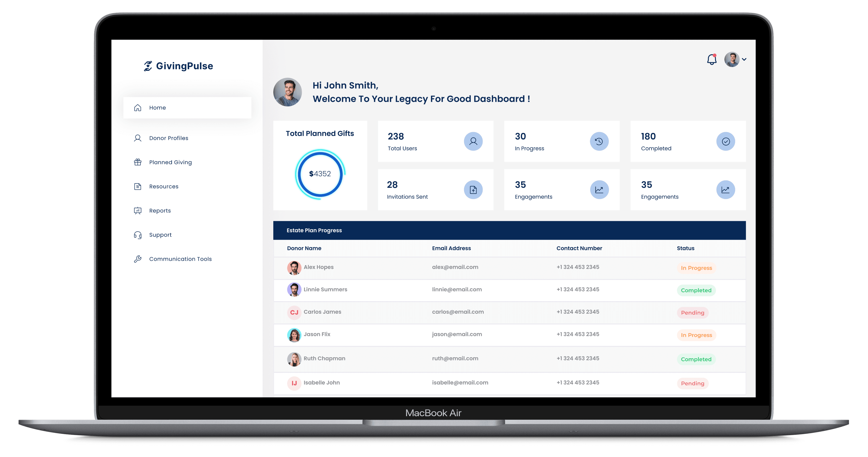
Task: Click Carlos James Pending status badge
Action: pyautogui.click(x=692, y=313)
